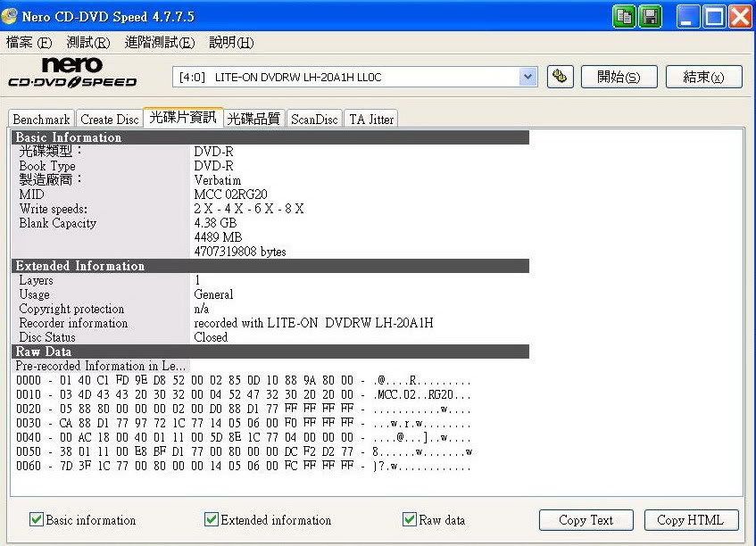Close the Nero CD-DVD Speed window
756x546 pixels.
[x=740, y=17]
